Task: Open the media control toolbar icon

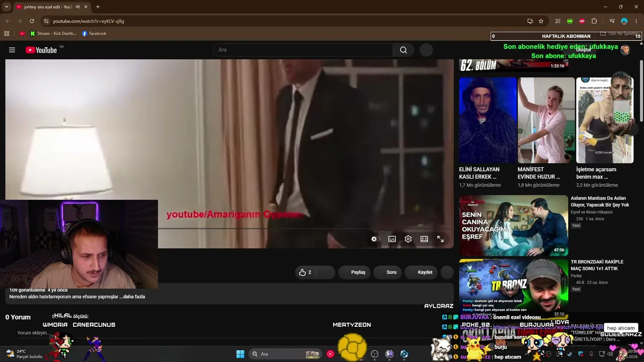Action: [x=612, y=21]
